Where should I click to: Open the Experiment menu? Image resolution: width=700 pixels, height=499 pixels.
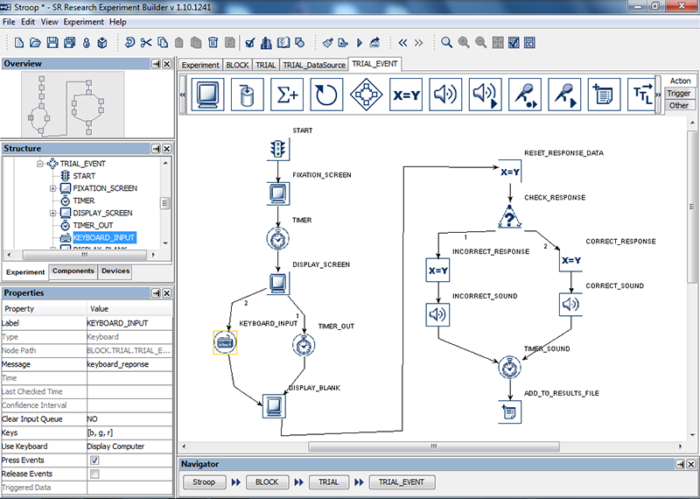(x=84, y=21)
